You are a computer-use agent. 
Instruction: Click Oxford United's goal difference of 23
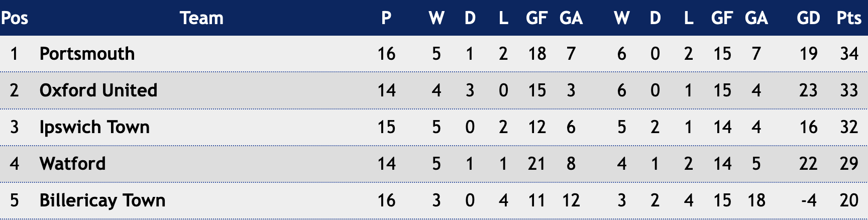pyautogui.click(x=808, y=90)
